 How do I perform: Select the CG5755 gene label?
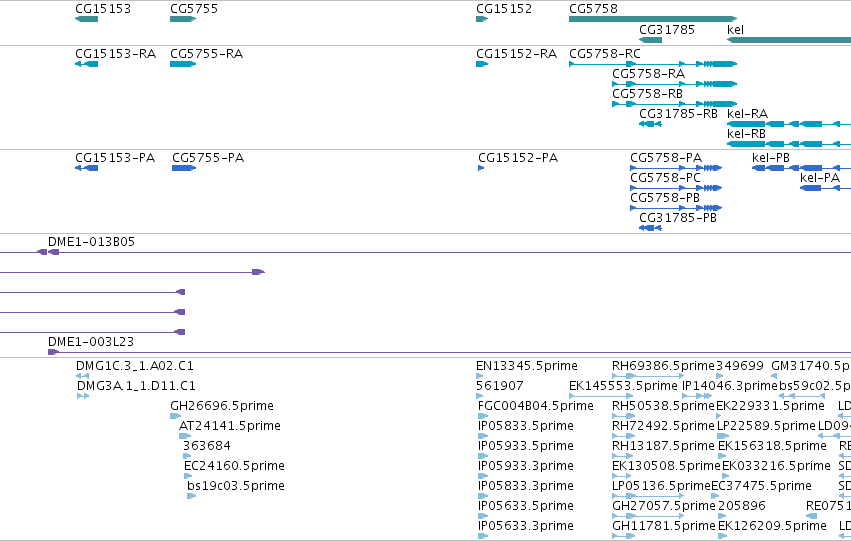[x=194, y=9]
